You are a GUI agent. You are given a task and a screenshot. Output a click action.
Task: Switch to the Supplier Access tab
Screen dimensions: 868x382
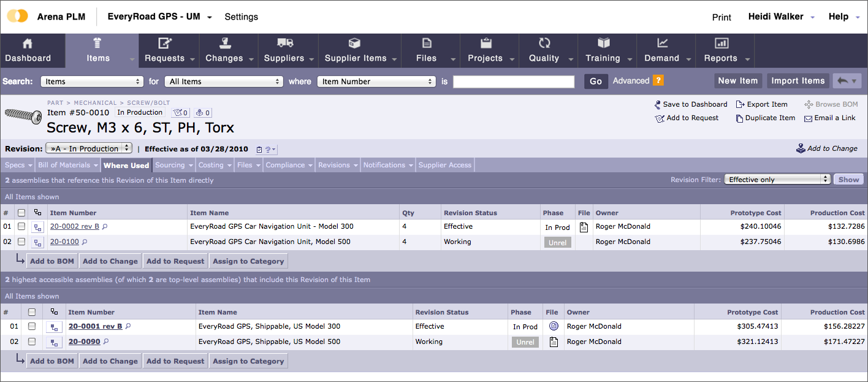444,165
